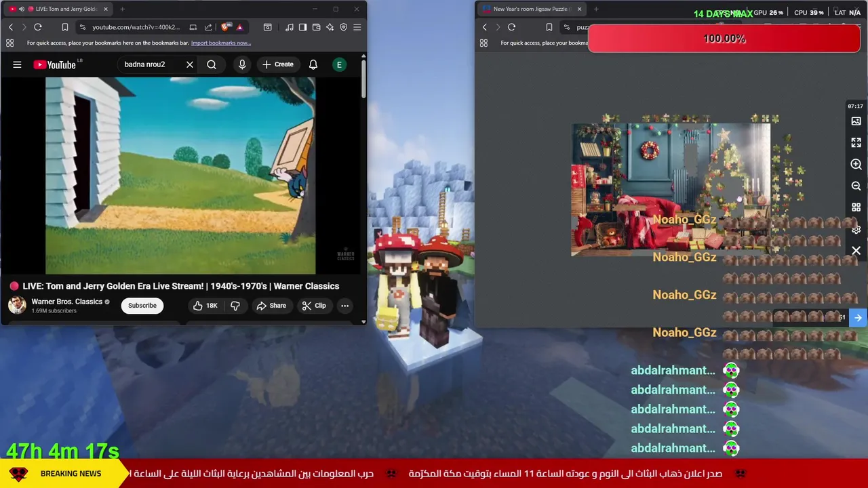868x488 pixels.
Task: Go back in the puzzle browser window
Action: [x=485, y=27]
